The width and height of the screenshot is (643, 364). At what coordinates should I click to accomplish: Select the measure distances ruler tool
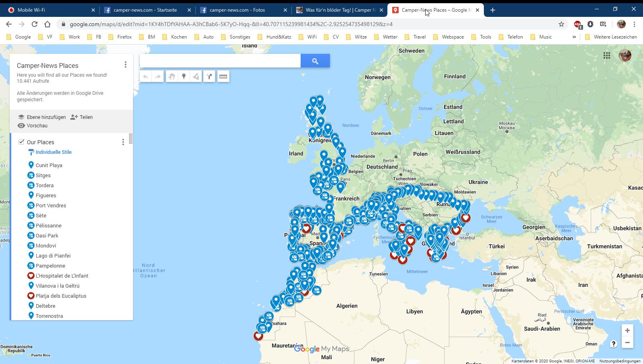(x=223, y=76)
